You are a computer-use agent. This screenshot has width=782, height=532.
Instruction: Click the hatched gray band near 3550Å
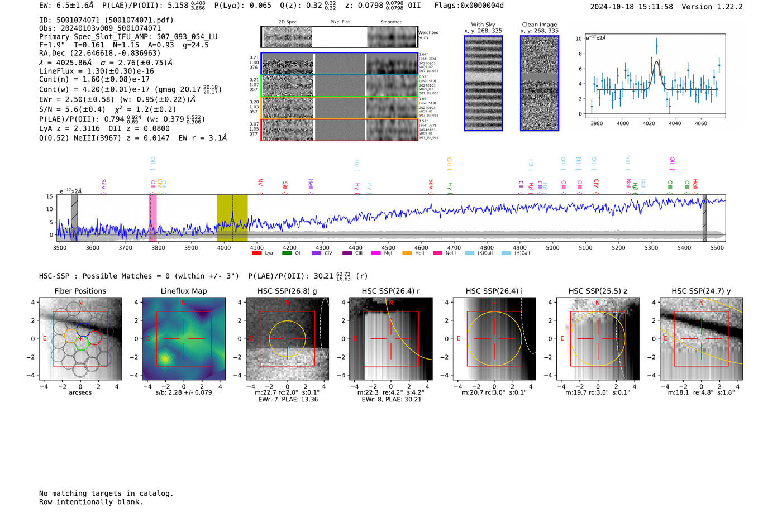pos(74,218)
